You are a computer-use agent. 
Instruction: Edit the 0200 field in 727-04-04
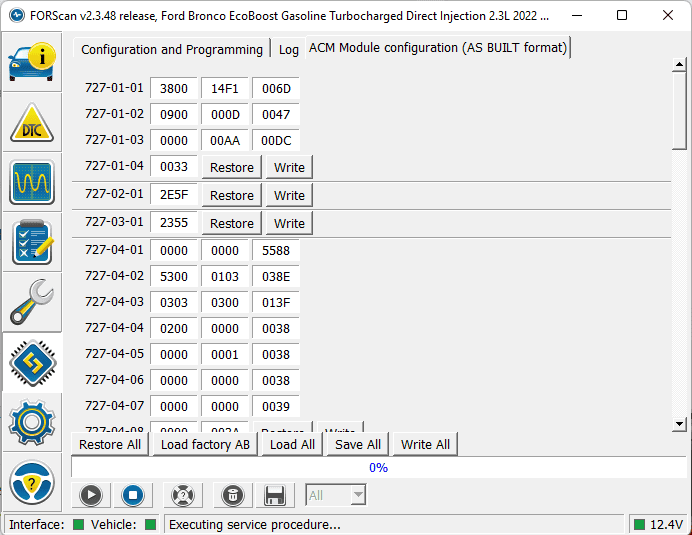[174, 328]
